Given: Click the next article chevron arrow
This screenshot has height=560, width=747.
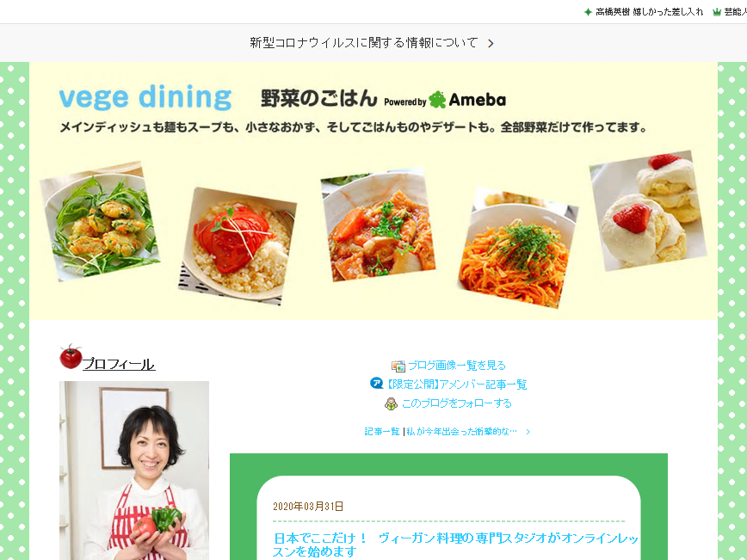Looking at the screenshot, I should [x=528, y=432].
